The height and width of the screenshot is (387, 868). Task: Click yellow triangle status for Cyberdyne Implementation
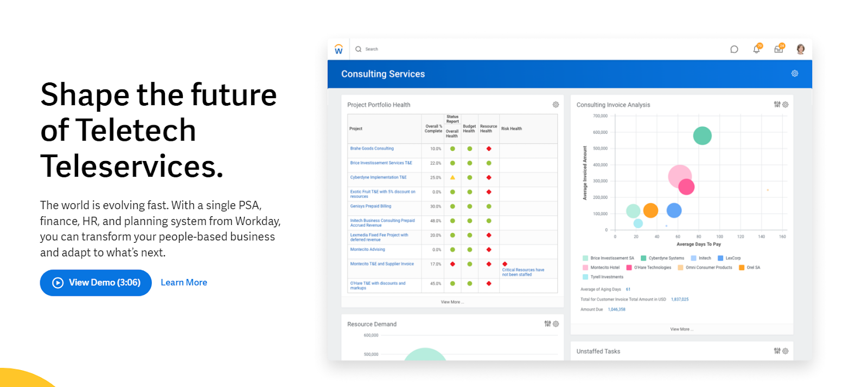pyautogui.click(x=452, y=178)
